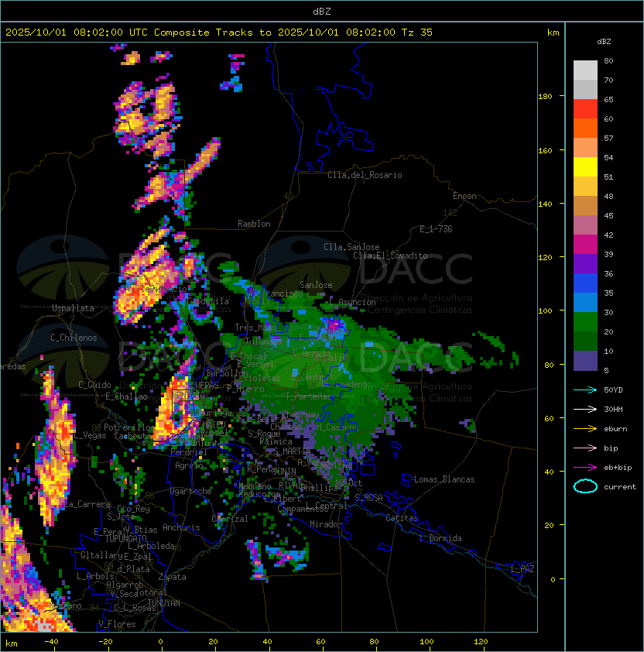The height and width of the screenshot is (652, 644).
Task: Select the red 65-60 dBZ swatch
Action: pyautogui.click(x=585, y=109)
